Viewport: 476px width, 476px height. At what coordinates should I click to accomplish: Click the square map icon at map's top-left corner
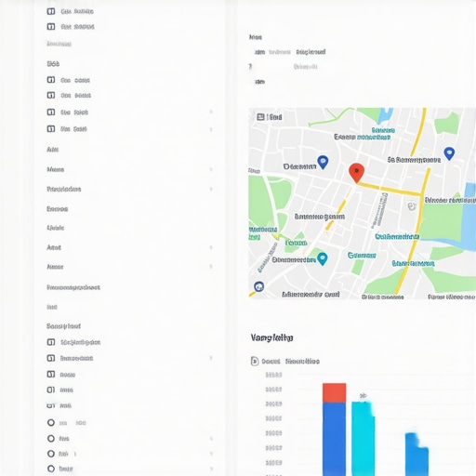pyautogui.click(x=260, y=117)
